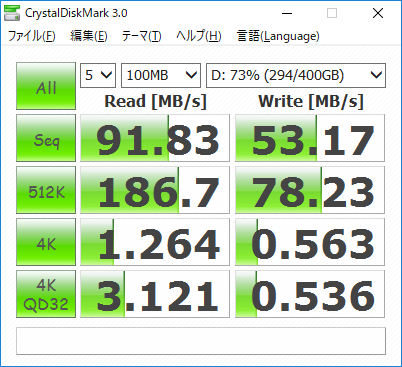Open the 編集(E) menu
Image resolution: width=402 pixels, height=367 pixels.
click(x=89, y=36)
